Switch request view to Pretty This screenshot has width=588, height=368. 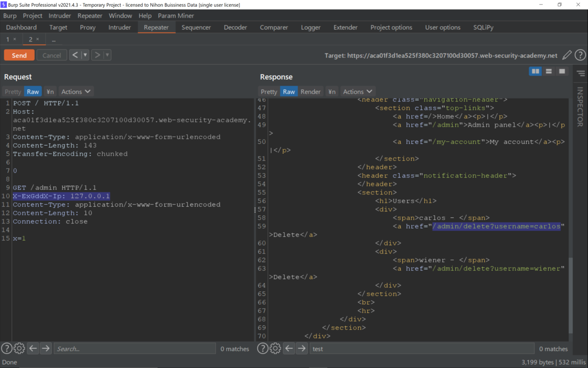point(13,91)
